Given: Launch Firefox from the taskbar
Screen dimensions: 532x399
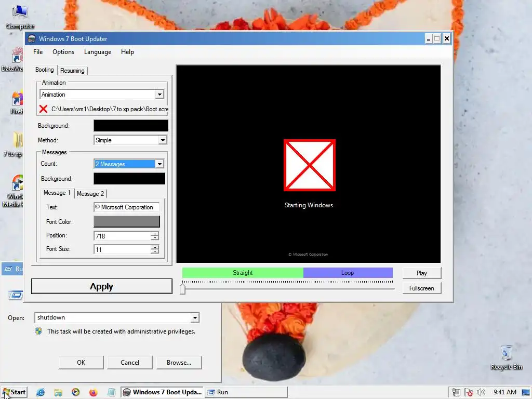Looking at the screenshot, I should [x=94, y=392].
